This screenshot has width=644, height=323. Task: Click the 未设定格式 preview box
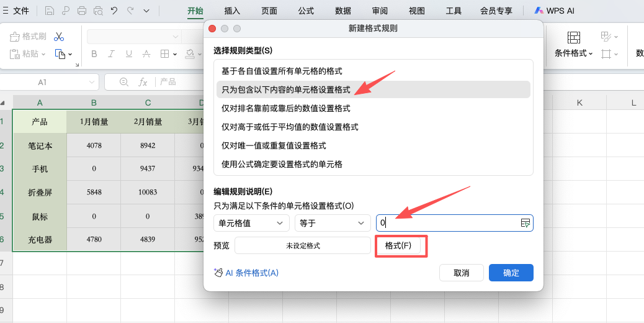pyautogui.click(x=303, y=246)
